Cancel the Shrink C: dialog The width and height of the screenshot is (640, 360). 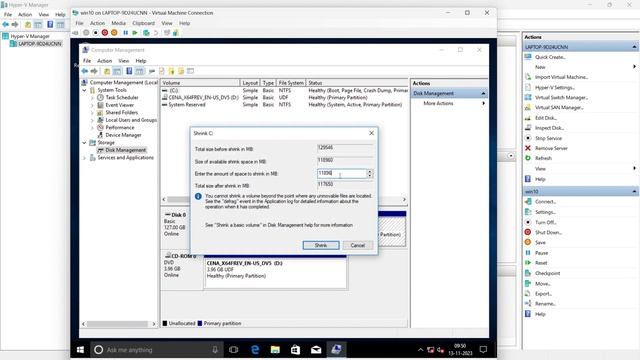point(358,245)
